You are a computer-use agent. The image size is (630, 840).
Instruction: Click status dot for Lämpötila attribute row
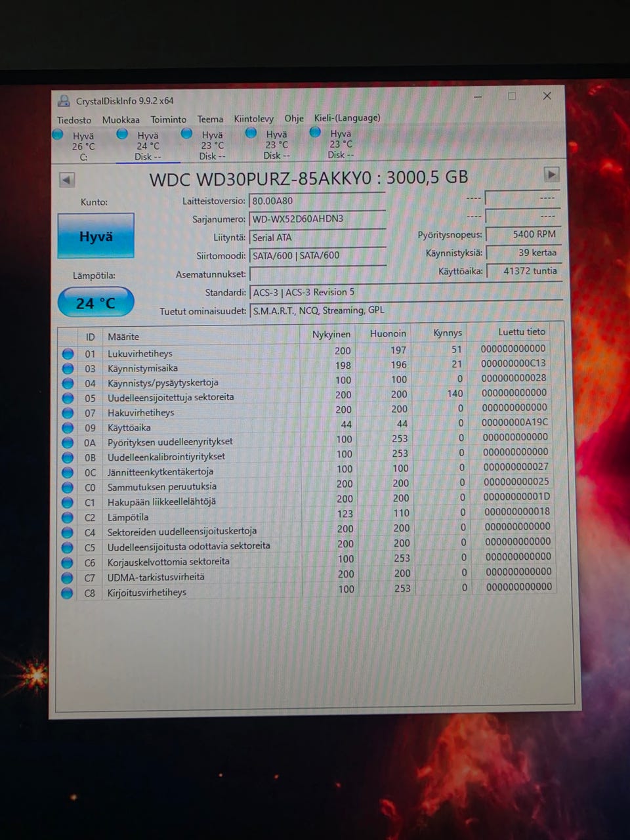(x=68, y=518)
